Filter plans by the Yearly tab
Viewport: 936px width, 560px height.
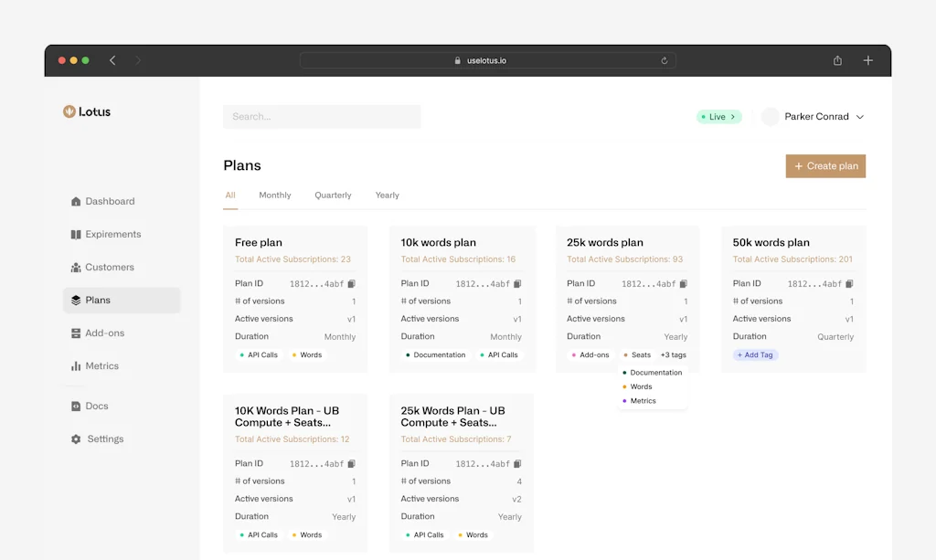(x=387, y=195)
